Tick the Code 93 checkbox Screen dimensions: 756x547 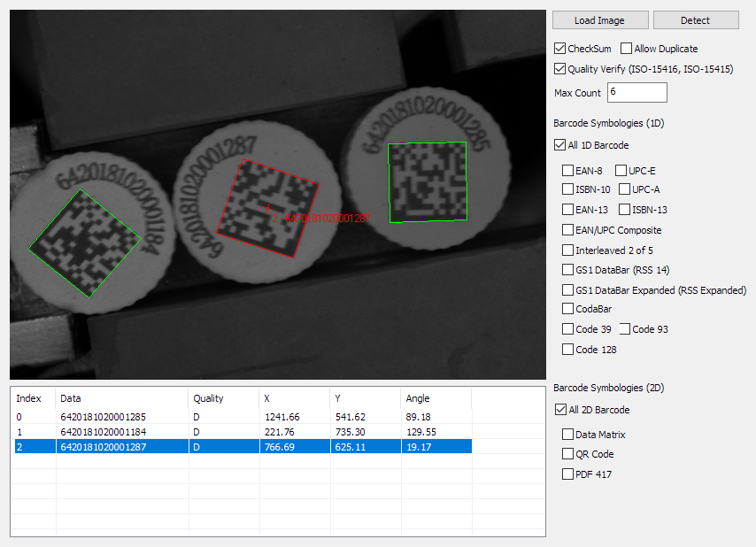(x=624, y=329)
